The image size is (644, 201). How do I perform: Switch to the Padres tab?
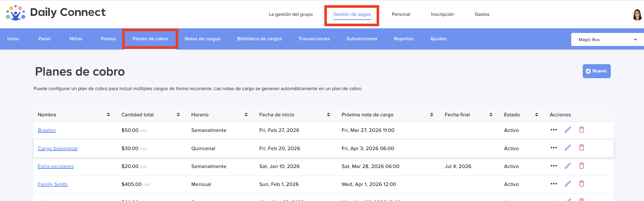(108, 39)
